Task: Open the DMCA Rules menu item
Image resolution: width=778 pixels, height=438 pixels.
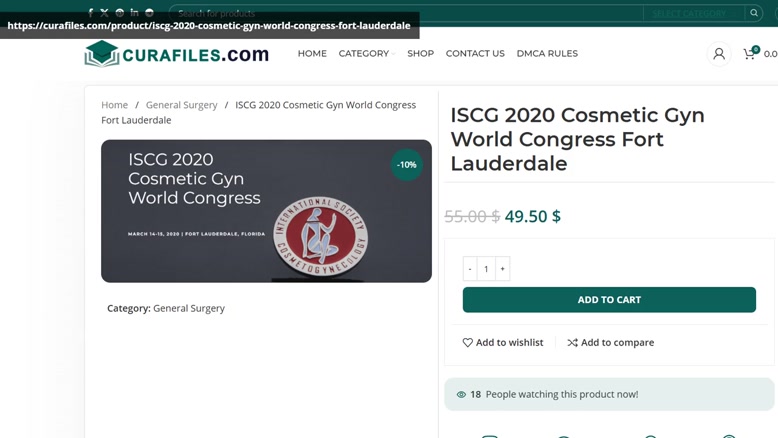Action: point(547,54)
